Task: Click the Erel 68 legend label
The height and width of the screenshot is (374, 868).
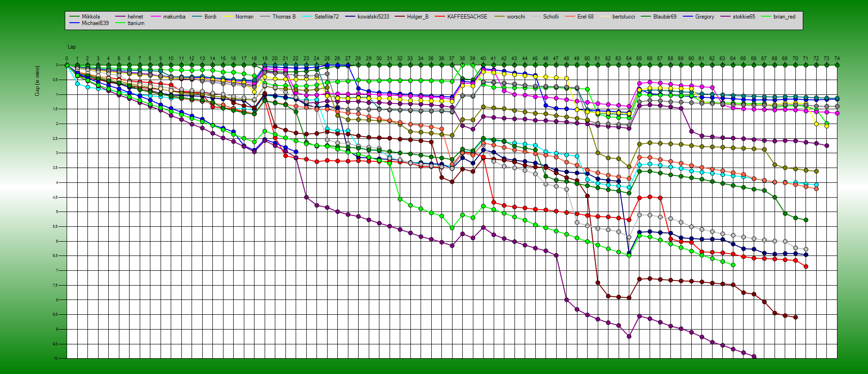Action: pos(585,17)
